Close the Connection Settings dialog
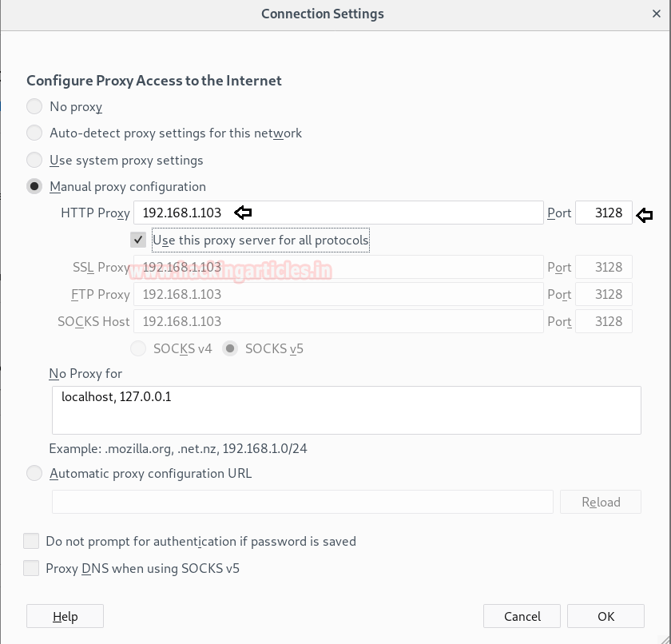Screen dimensions: 671x644 tap(656, 14)
